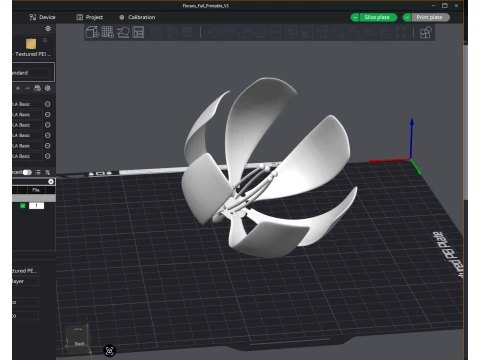Toggle the Advanced settings switch

coord(27,172)
